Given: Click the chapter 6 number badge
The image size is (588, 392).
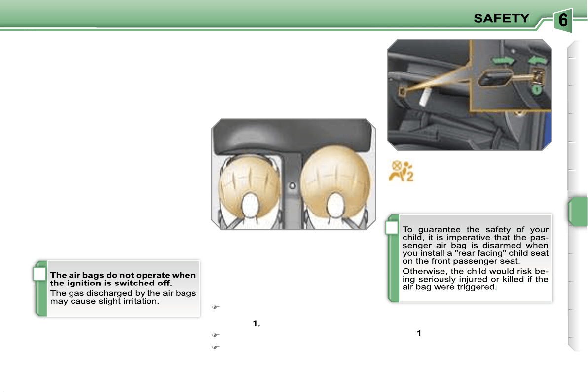Looking at the screenshot, I should point(562,20).
